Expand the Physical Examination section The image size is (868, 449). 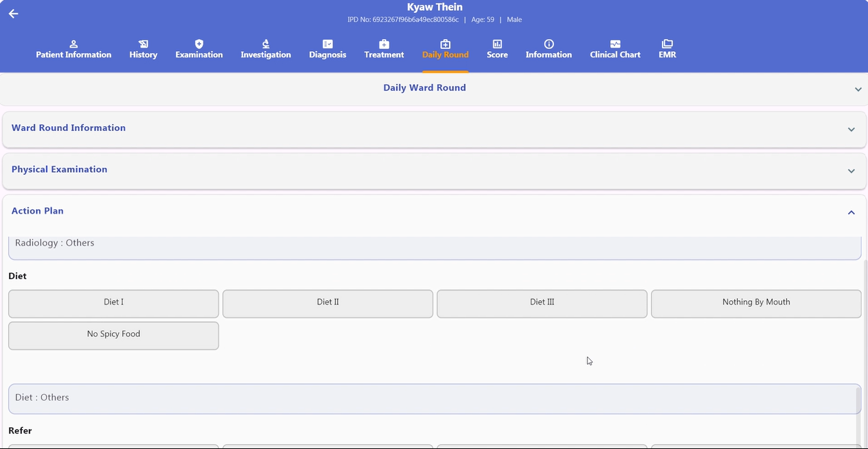432,171
